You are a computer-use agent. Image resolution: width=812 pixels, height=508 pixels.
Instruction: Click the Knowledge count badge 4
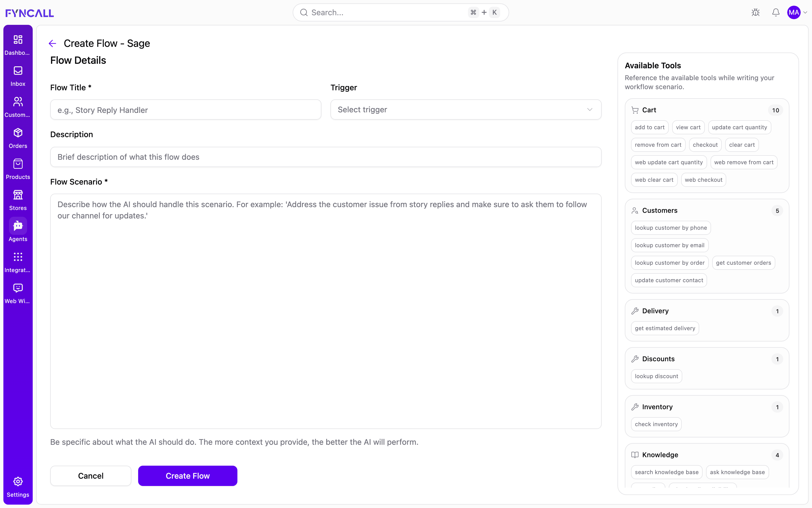click(777, 455)
